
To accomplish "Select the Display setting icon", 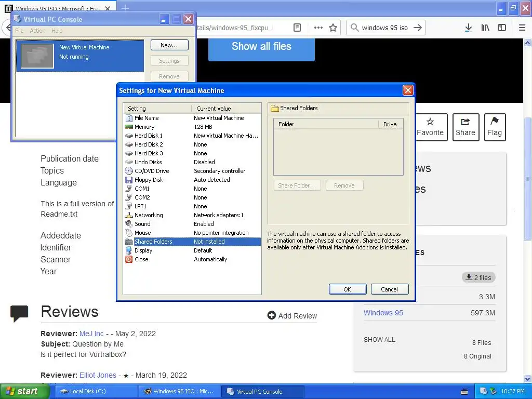I will (129, 250).
